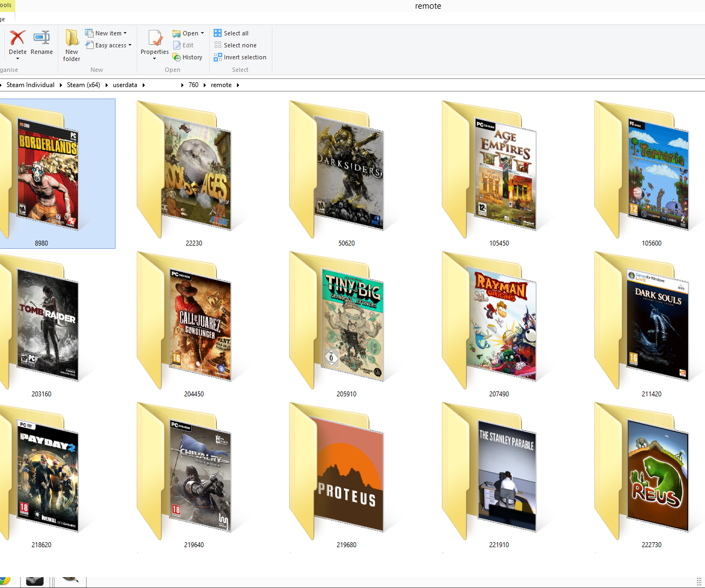This screenshot has width=705, height=588.
Task: Select the Manage ribbon tab
Action: [4, 18]
